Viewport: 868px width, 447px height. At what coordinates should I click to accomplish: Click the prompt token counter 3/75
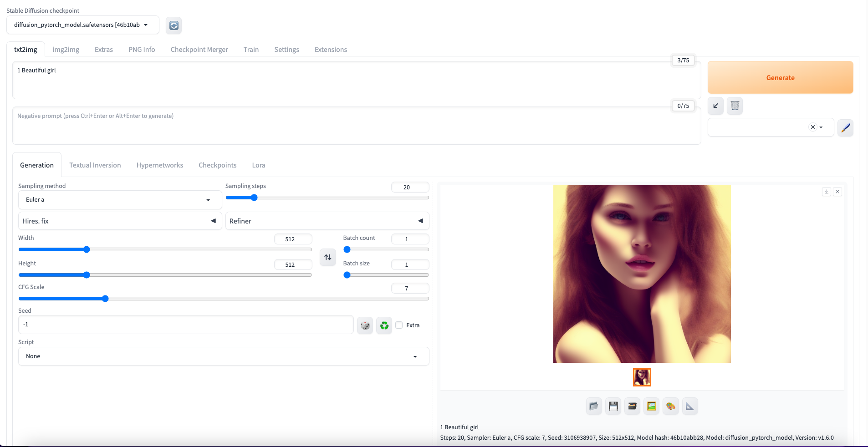[x=683, y=60]
